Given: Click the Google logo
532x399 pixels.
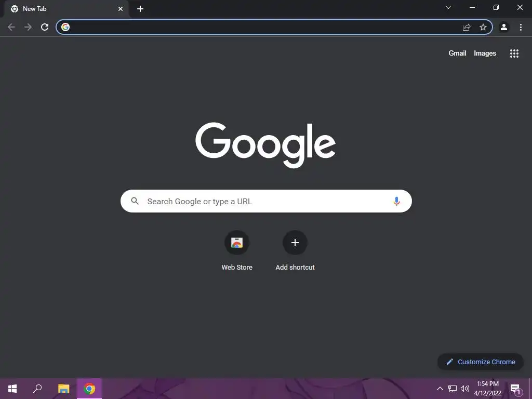Looking at the screenshot, I should (x=265, y=145).
